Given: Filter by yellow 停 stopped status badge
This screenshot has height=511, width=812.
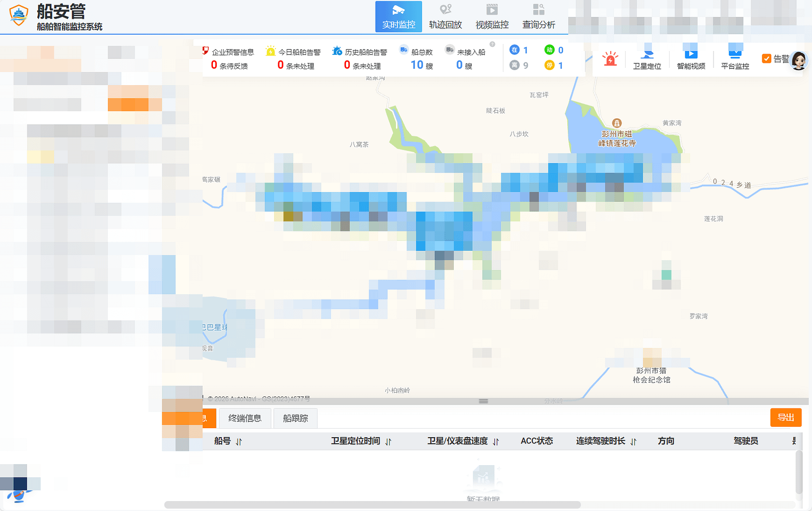Looking at the screenshot, I should [x=549, y=65].
